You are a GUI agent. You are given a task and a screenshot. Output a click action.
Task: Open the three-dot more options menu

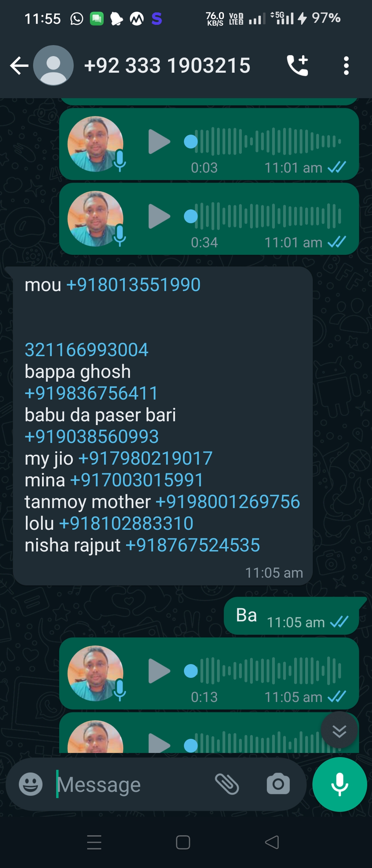pos(346,65)
